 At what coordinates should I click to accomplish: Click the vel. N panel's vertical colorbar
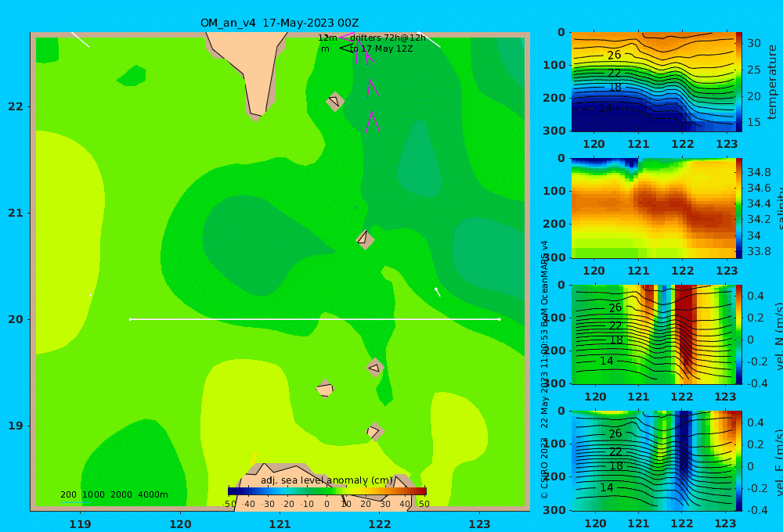pyautogui.click(x=739, y=334)
